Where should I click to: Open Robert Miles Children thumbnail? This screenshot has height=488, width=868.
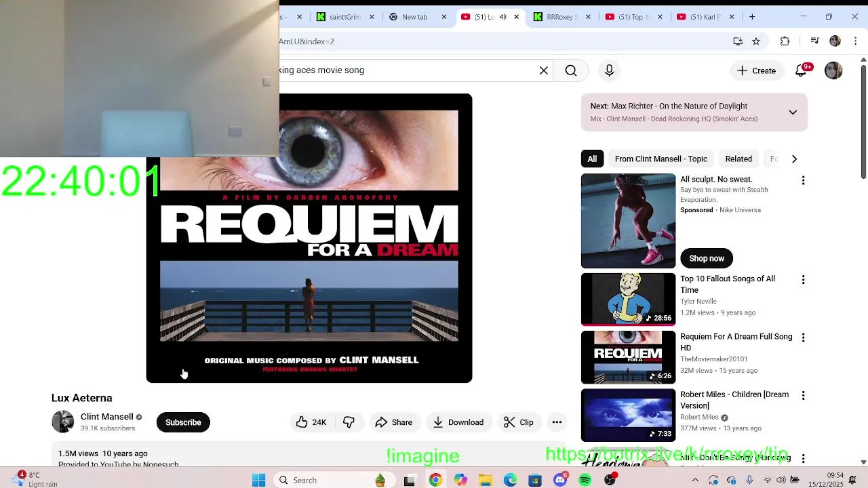click(628, 415)
